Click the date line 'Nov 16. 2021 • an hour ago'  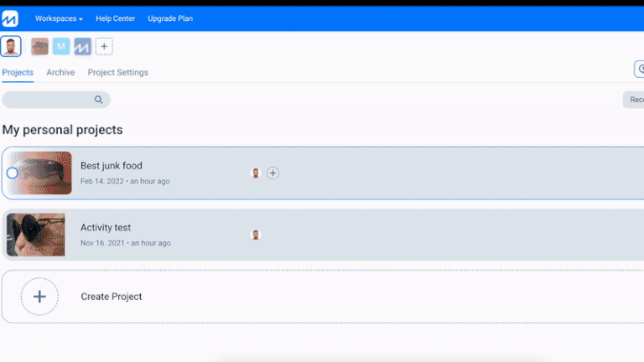coord(125,243)
